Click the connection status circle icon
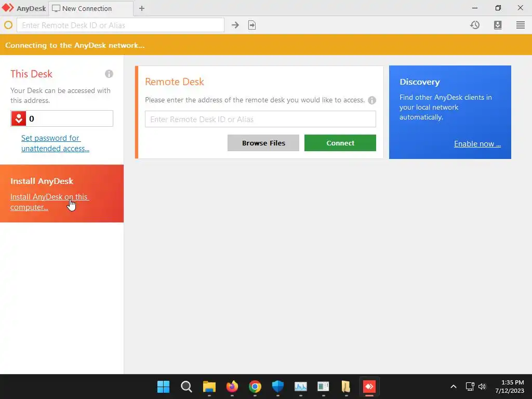 coord(8,25)
